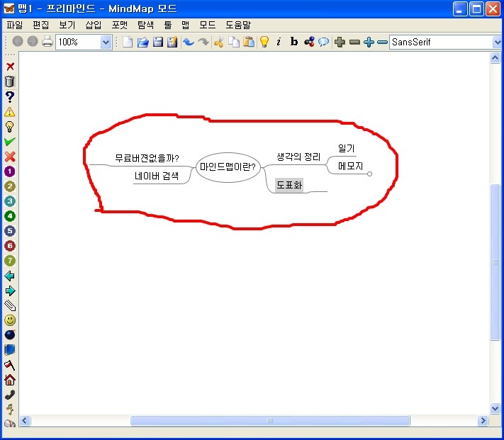Image resolution: width=504 pixels, height=440 pixels.
Task: Apply the green checkmark icon to node
Action: click(x=10, y=141)
